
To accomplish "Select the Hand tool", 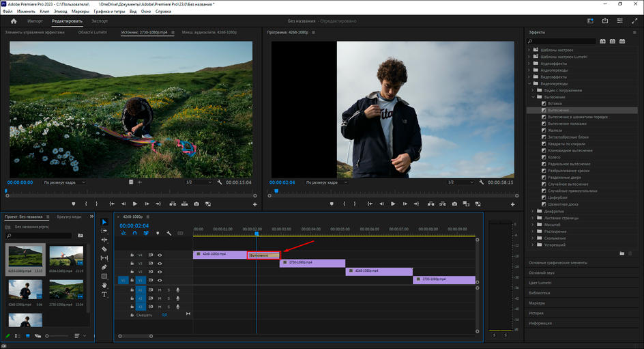I will 104,285.
